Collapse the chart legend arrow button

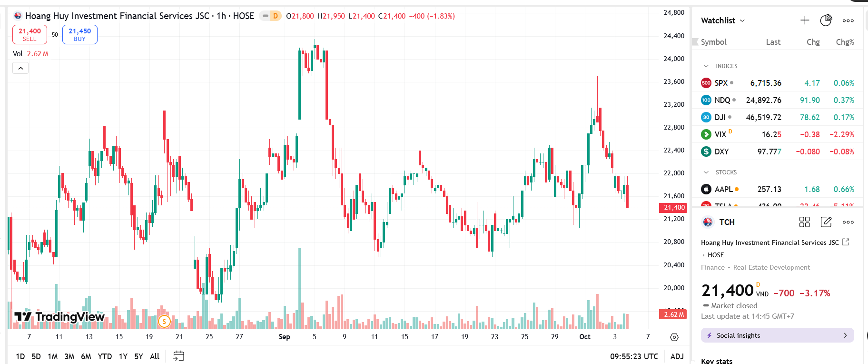coord(20,68)
